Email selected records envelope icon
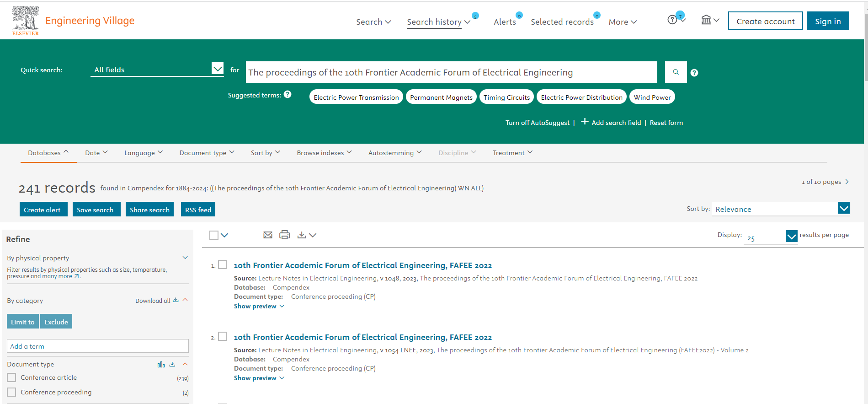Image resolution: width=868 pixels, height=404 pixels. point(268,235)
